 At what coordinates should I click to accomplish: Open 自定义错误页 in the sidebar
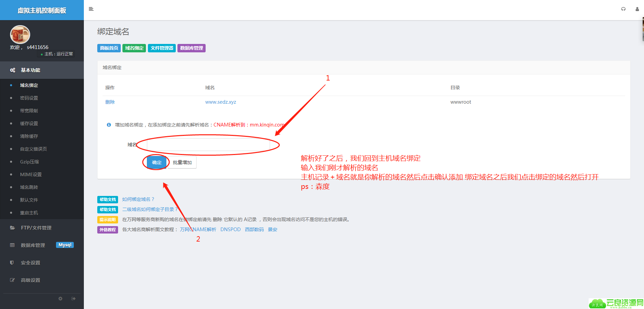34,149
